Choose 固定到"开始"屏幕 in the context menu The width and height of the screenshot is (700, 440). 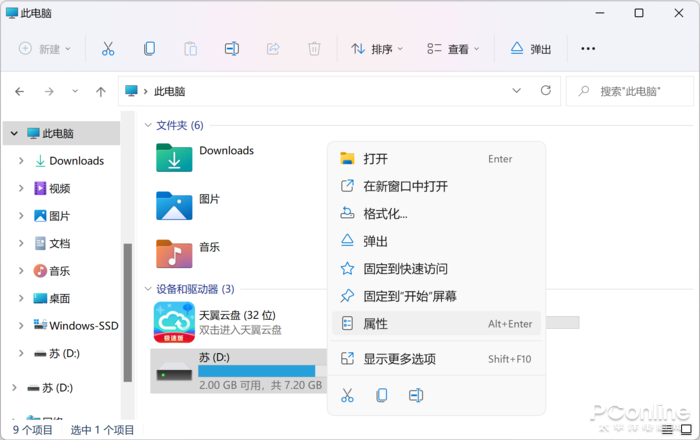point(437,296)
